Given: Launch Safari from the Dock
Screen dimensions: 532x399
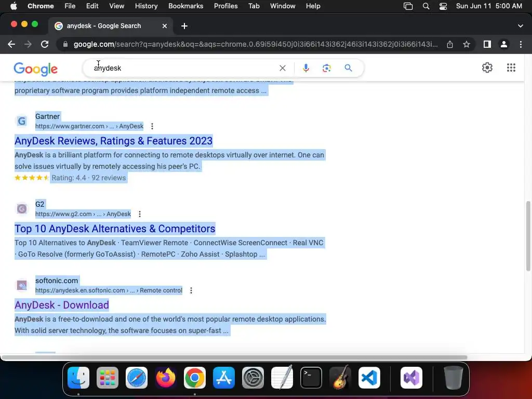Looking at the screenshot, I should pos(137,378).
